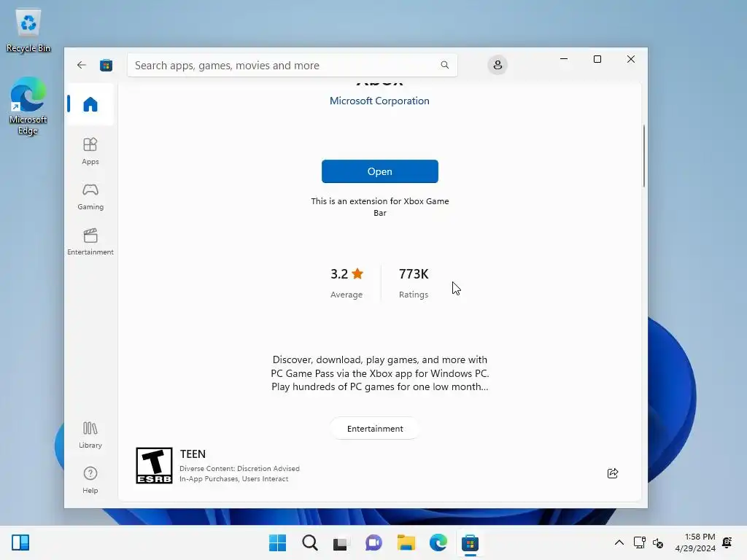
Task: Focus the Search apps, games, movies field
Action: [292, 65]
